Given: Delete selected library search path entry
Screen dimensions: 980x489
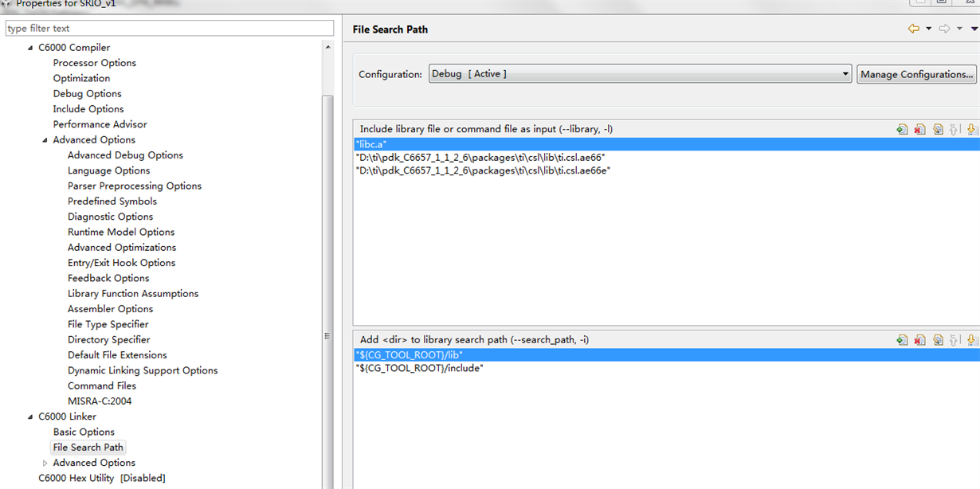Looking at the screenshot, I should (920, 340).
